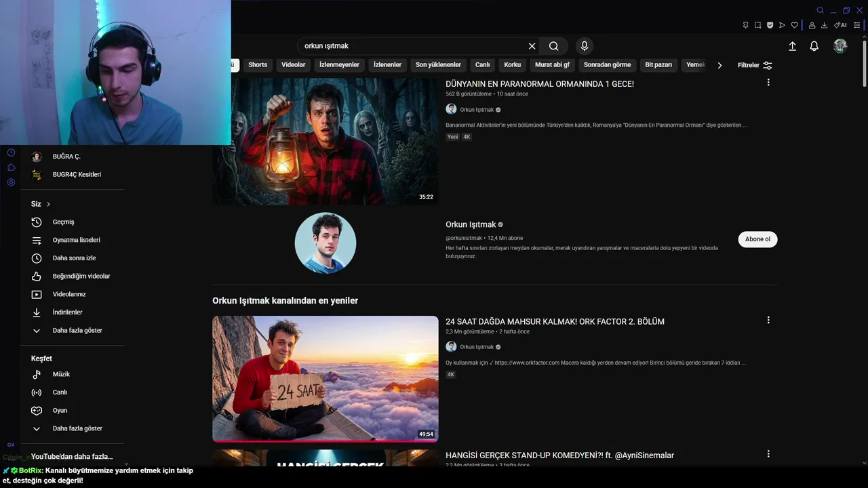Viewport: 868px width, 488px height.
Task: Open the browser sidebar extensions cube icon
Action: (11, 167)
